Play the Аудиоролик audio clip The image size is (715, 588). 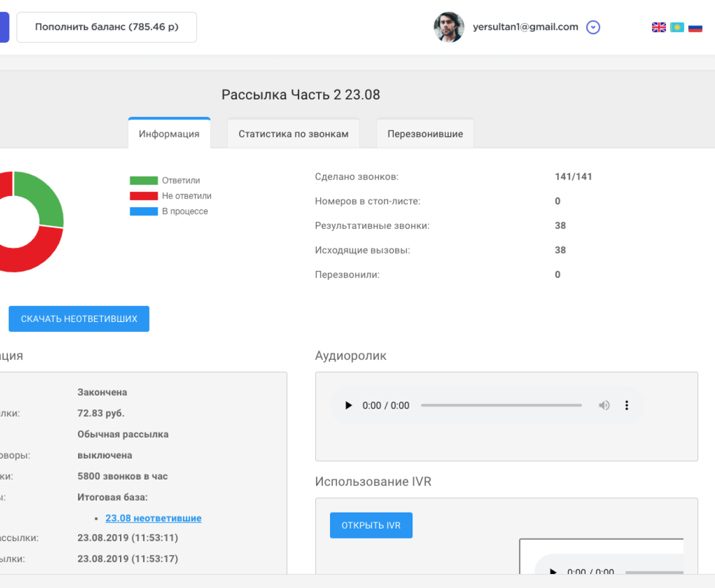[x=348, y=405]
